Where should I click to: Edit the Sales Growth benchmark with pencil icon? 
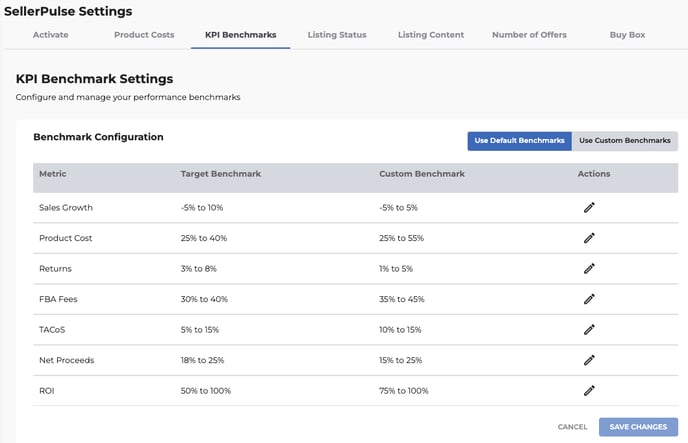tap(589, 207)
